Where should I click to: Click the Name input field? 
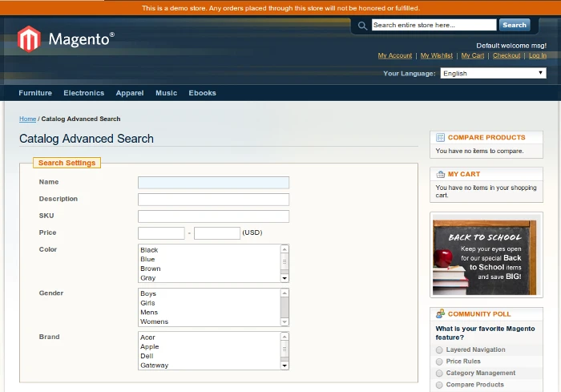point(214,183)
